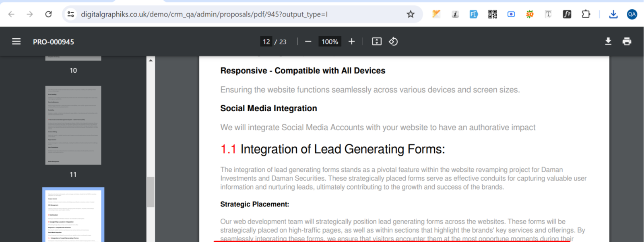Click the address bar URL
This screenshot has width=644, height=242.
click(204, 15)
